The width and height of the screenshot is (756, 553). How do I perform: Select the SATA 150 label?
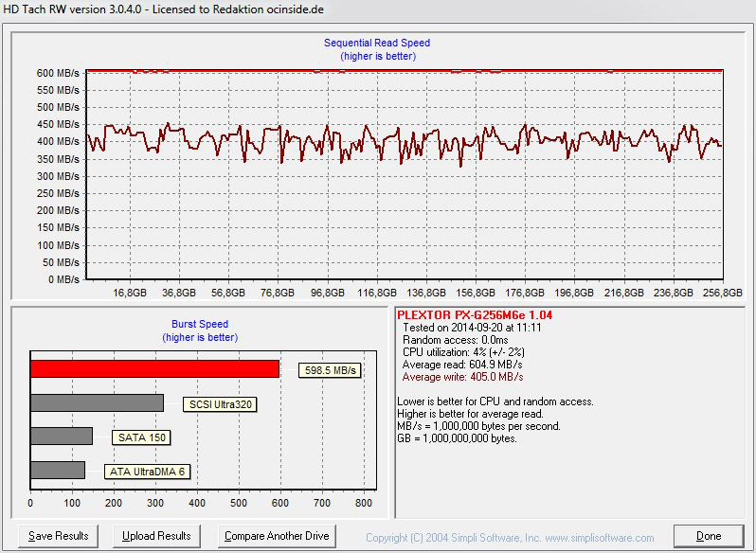(141, 437)
